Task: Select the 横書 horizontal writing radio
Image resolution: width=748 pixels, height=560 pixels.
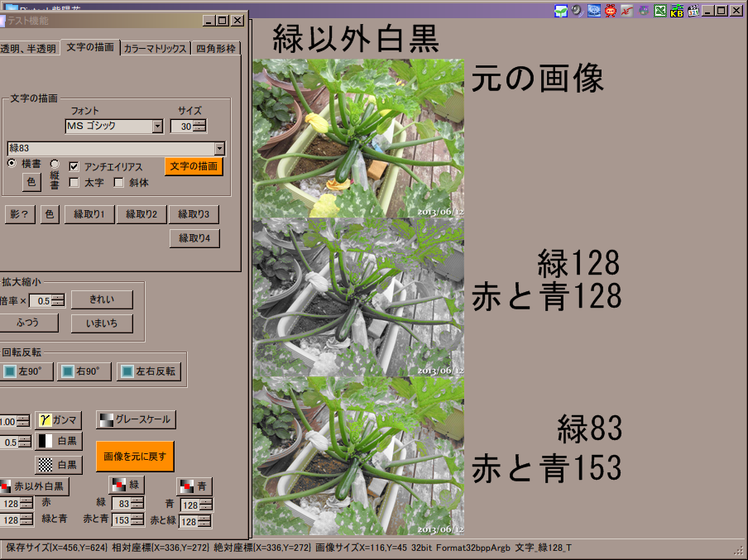Action: [12, 163]
